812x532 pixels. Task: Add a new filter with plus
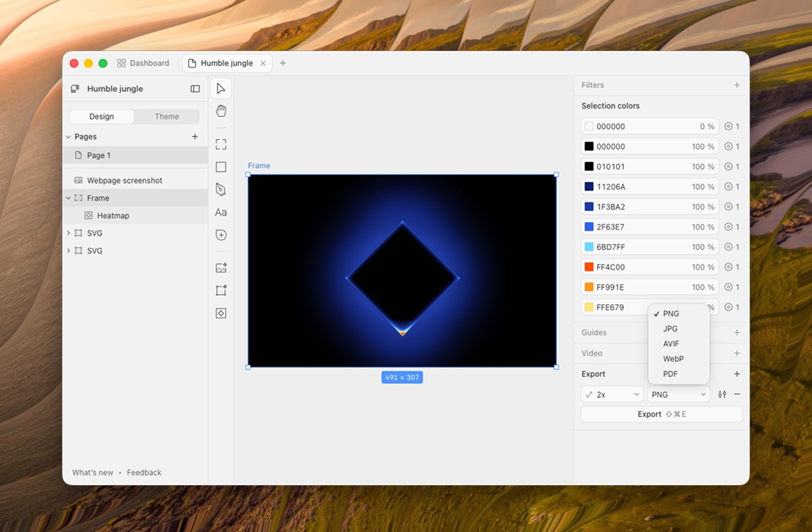(x=737, y=85)
